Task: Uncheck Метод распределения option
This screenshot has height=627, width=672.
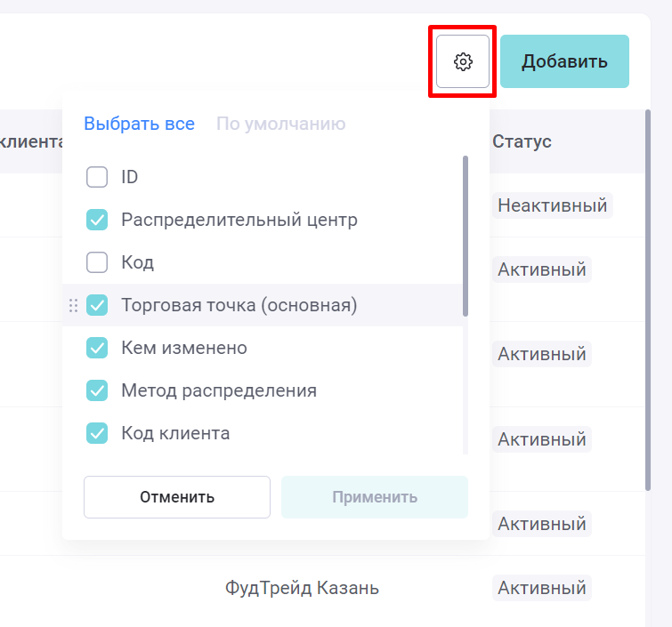Action: tap(97, 390)
